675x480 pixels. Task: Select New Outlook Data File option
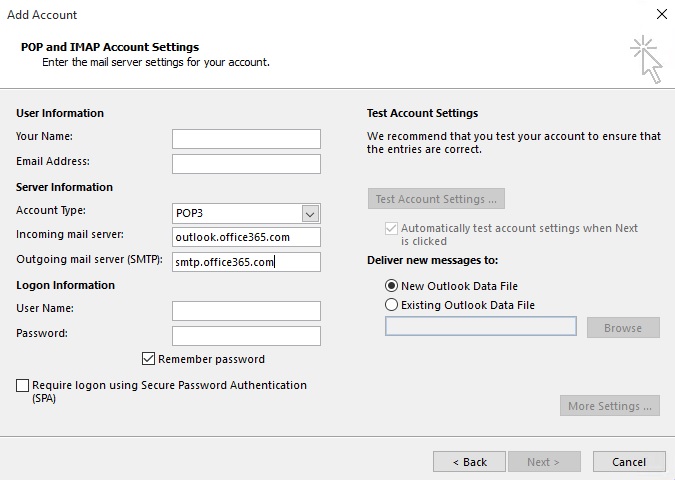click(391, 286)
